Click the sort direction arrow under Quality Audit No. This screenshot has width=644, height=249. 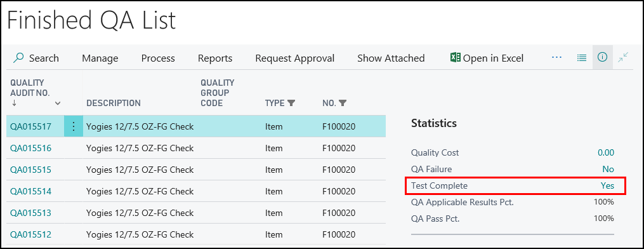tap(15, 104)
